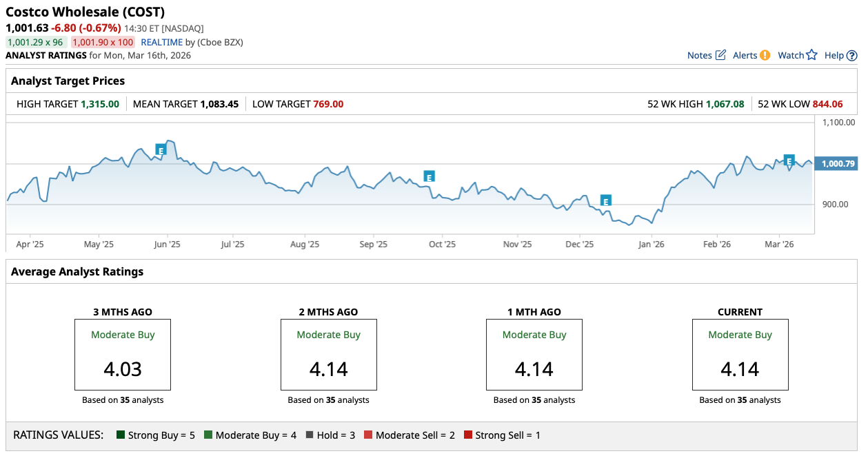The width and height of the screenshot is (868, 458).
Task: Click the Jul '25 x-axis label
Action: [233, 244]
